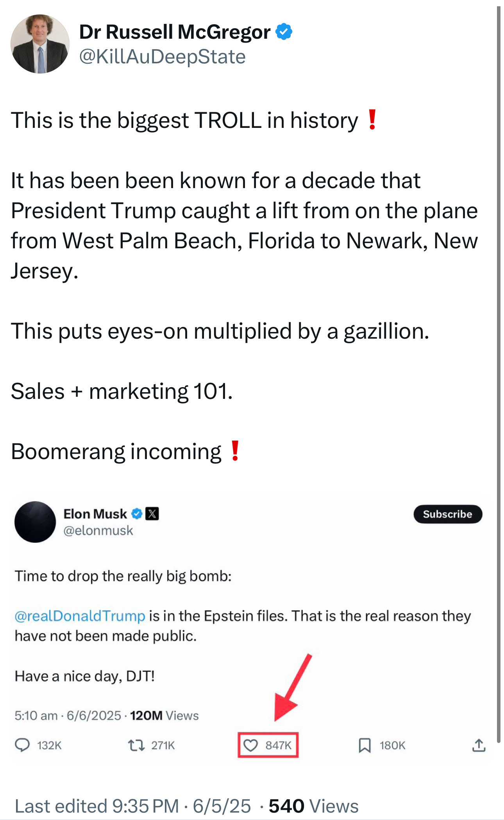Click the Dr Russell McGregor display name
504x820 pixels.
(175, 32)
